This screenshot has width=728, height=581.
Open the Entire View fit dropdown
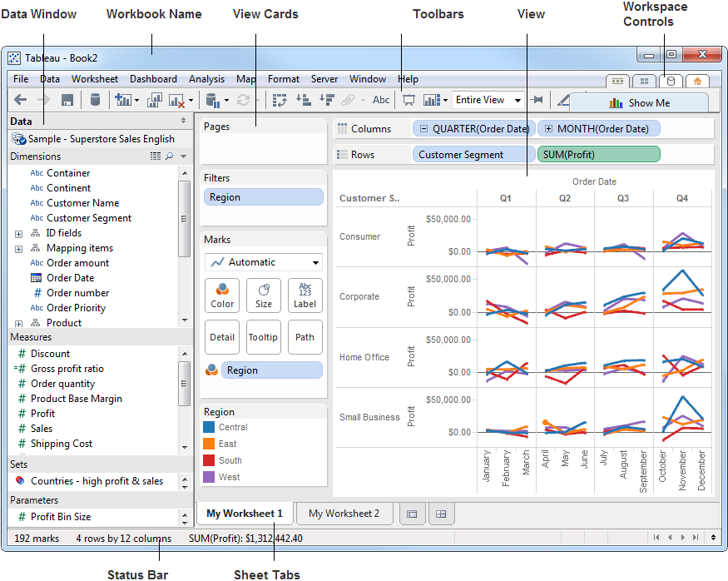488,100
